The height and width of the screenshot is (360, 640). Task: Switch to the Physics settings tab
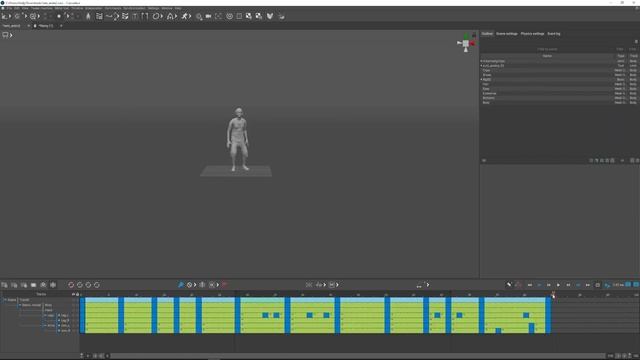click(532, 33)
